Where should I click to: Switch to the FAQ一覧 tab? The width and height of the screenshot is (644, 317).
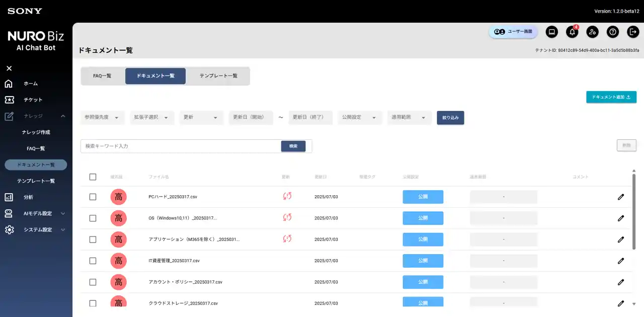102,76
